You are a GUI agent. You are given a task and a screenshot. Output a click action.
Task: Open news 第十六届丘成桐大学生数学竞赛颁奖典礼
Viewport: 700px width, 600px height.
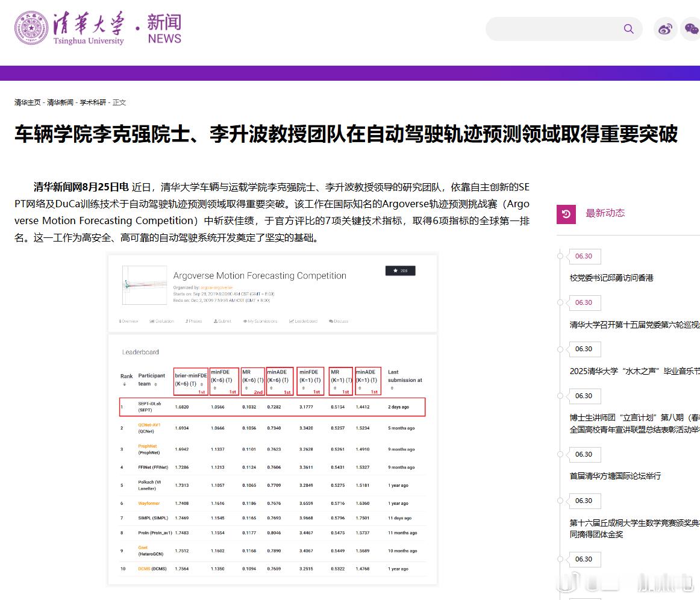click(x=634, y=528)
